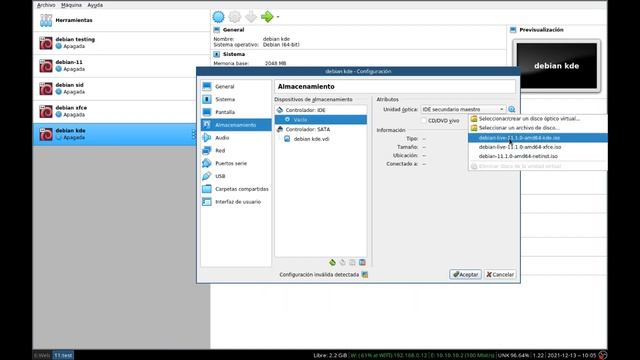Enable the CD/DVD vivo checkbox
This screenshot has width=640, height=360.
(424, 121)
